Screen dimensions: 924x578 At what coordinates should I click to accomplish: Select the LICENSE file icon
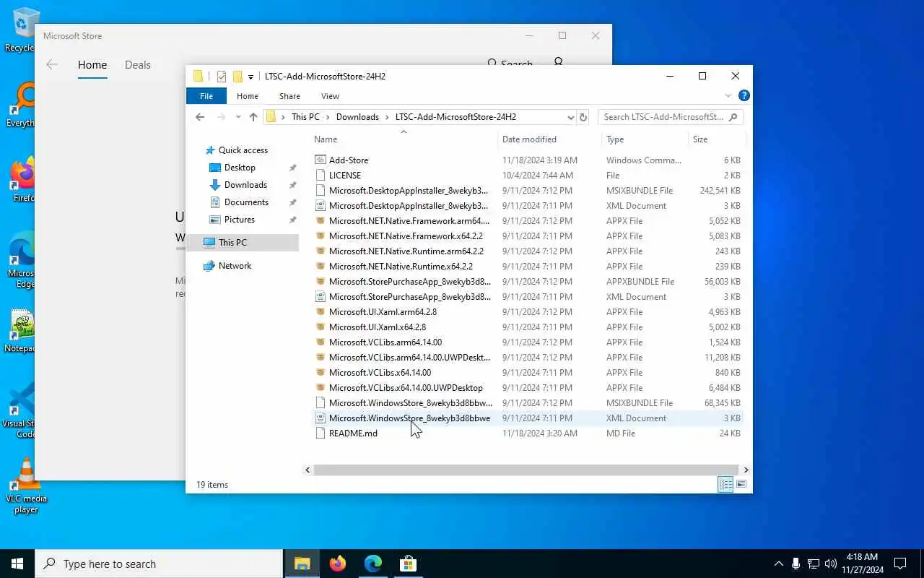coord(321,175)
